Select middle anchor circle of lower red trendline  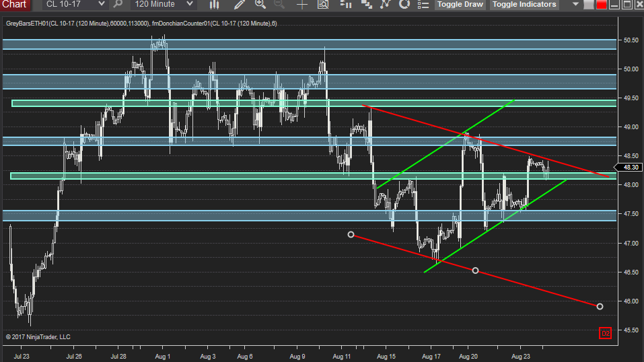[x=475, y=270]
